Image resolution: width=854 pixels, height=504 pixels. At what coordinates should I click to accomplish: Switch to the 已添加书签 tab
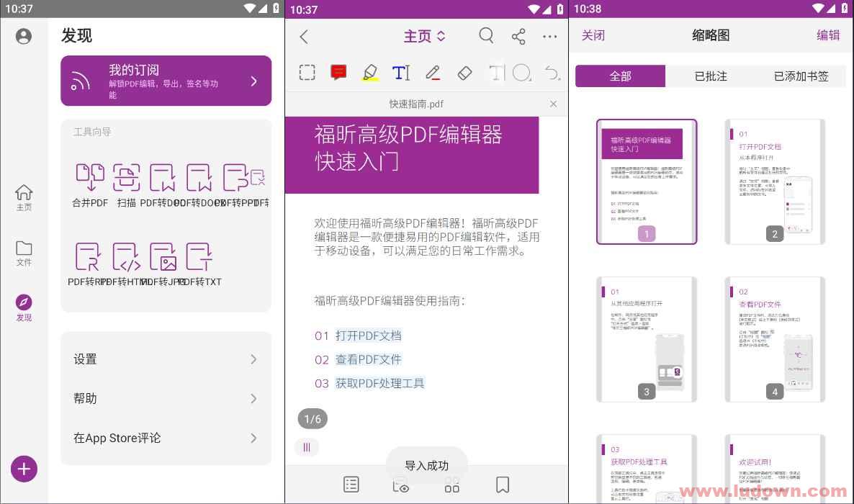click(x=801, y=76)
